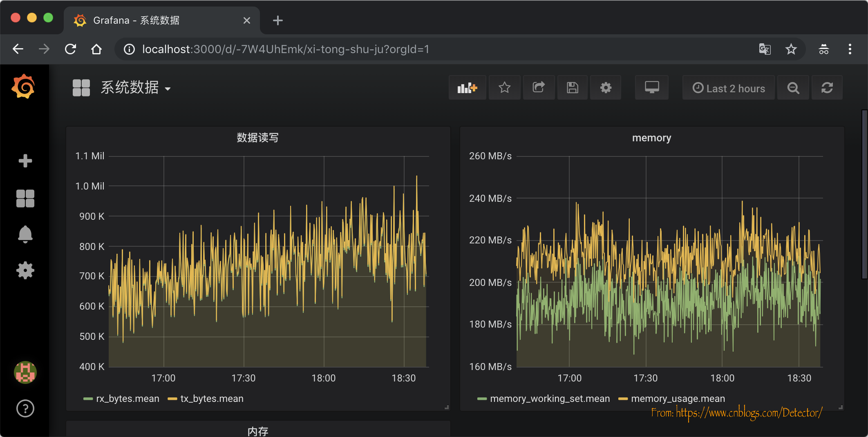Open the Grafana home logo
This screenshot has width=868, height=437.
(x=24, y=86)
